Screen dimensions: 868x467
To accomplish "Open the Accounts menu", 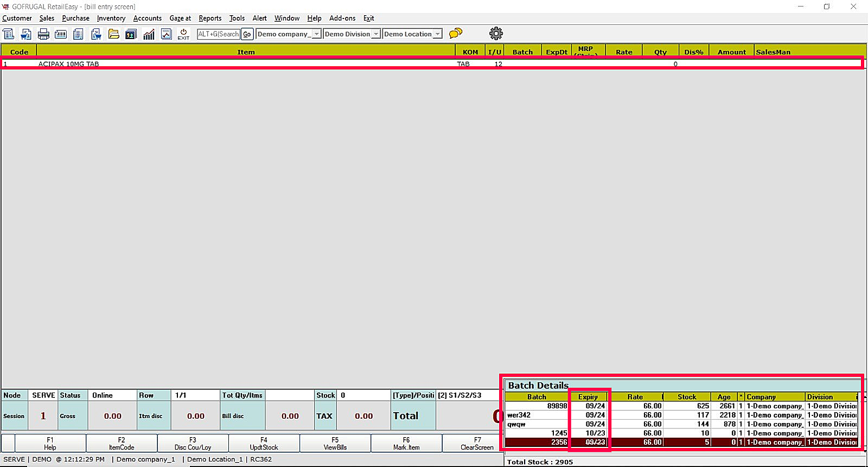I will coord(148,18).
